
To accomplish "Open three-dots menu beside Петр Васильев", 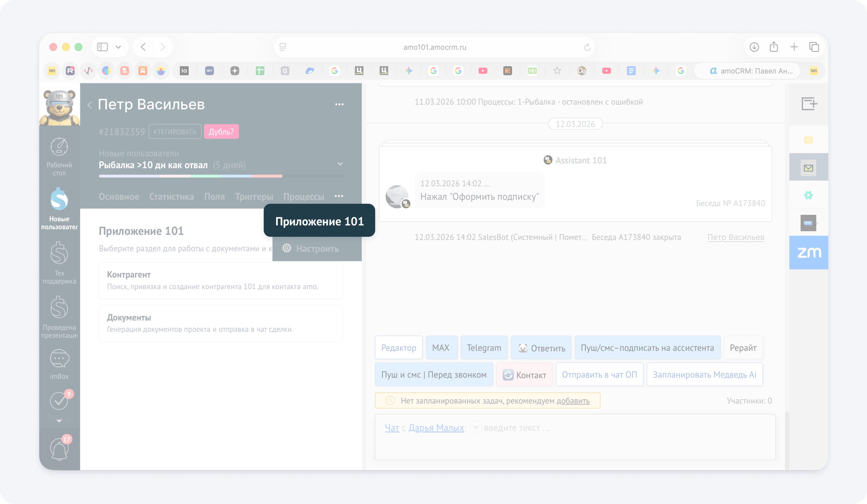I will [x=339, y=104].
